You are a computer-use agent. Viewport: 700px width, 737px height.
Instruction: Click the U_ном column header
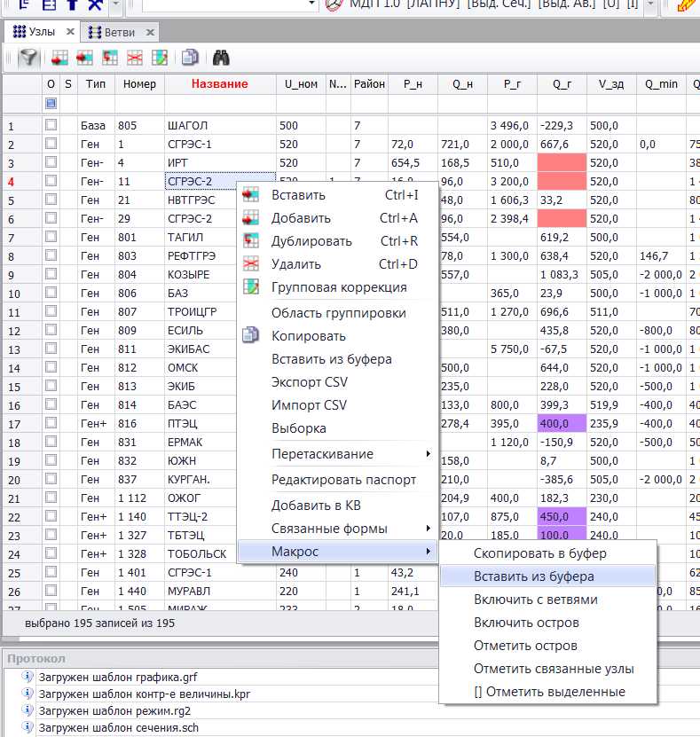click(x=301, y=84)
